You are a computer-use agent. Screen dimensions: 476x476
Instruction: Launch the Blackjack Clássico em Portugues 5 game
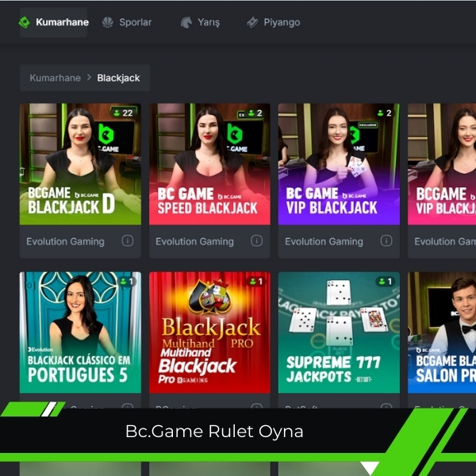(80, 332)
